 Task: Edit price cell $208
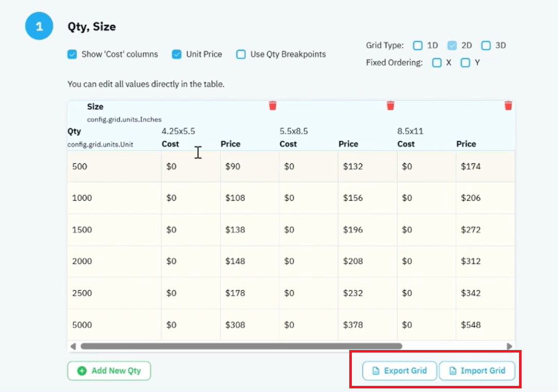pos(368,261)
